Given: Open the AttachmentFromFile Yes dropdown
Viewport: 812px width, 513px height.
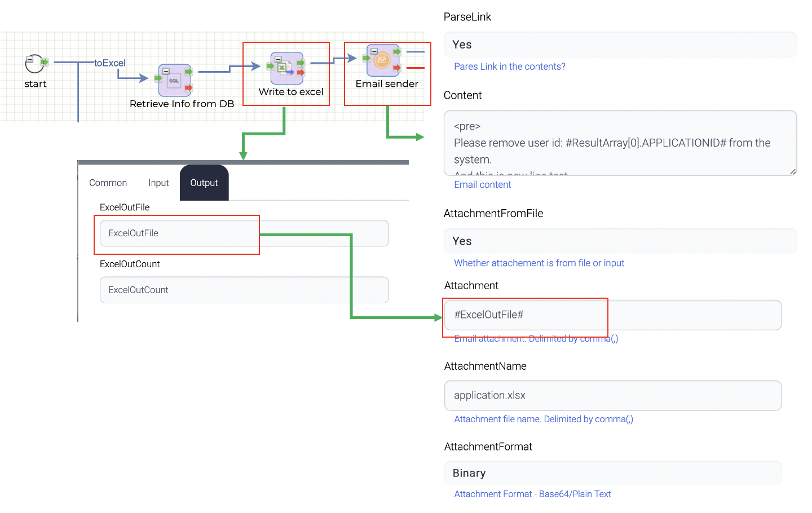Looking at the screenshot, I should [620, 241].
